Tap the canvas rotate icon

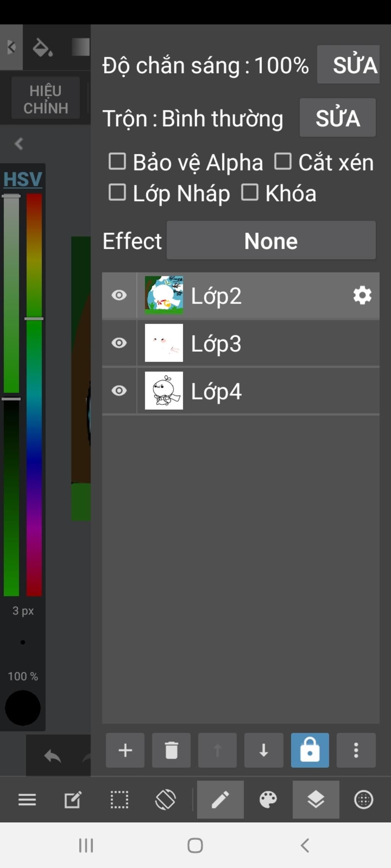pos(165,799)
